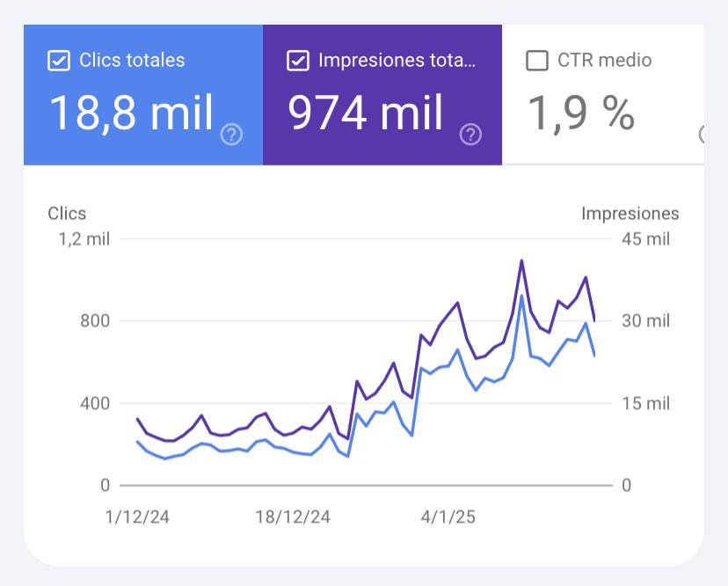The image size is (728, 586).
Task: Click the highest peak of the purple impressions line
Action: point(521,260)
